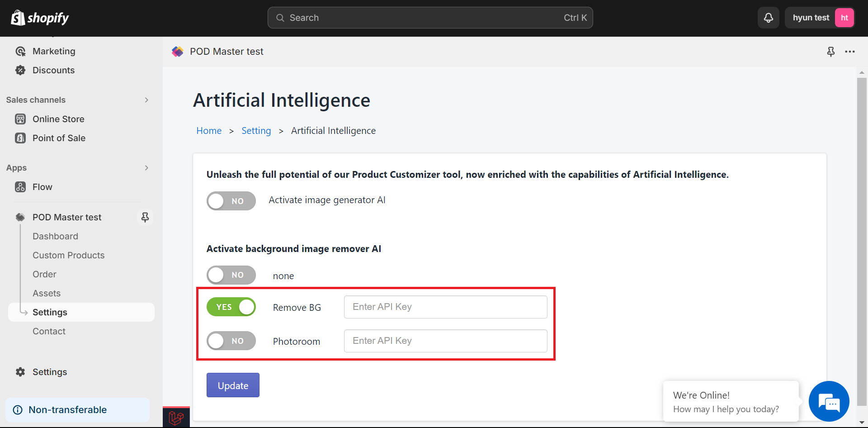
Task: Enable the Photoroom switch
Action: coord(231,341)
